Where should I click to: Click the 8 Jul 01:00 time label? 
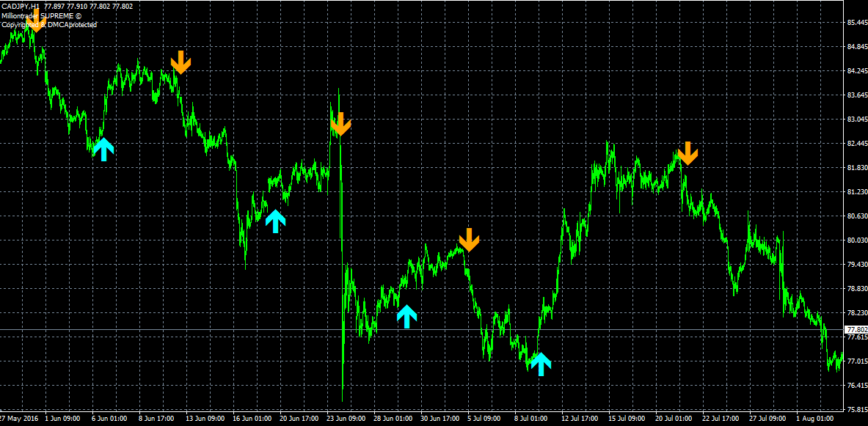(x=531, y=418)
